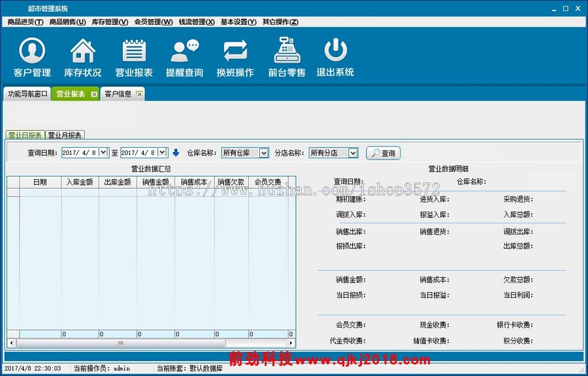The width and height of the screenshot is (588, 376).
Task: Expand 分店名称 所有分店 dropdown
Action: pyautogui.click(x=353, y=153)
